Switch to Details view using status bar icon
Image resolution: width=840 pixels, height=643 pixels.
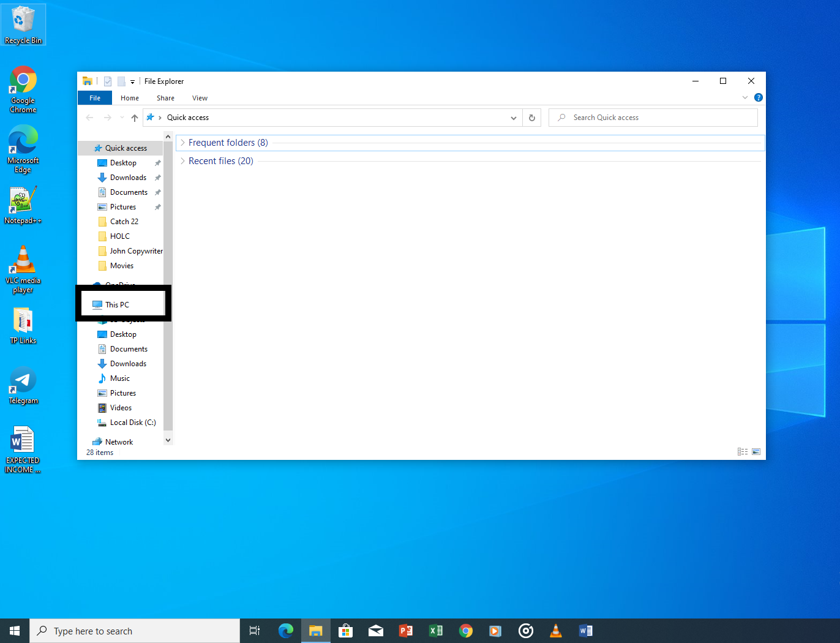[743, 452]
